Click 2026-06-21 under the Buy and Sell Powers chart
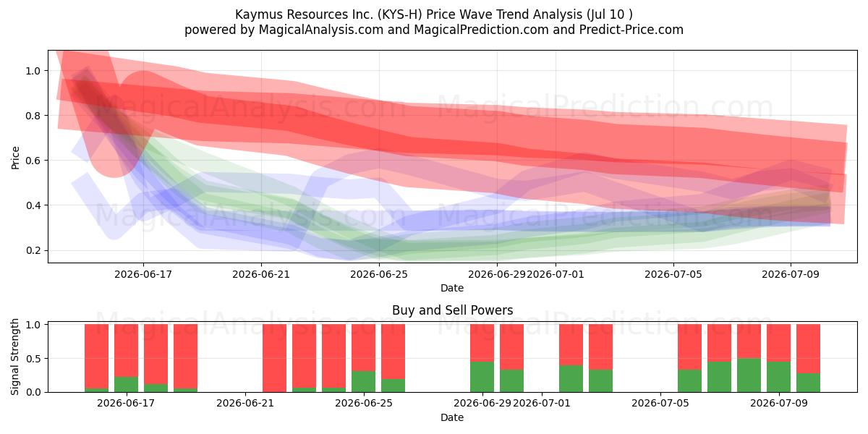Viewport: 868px width, 434px height. [x=245, y=404]
